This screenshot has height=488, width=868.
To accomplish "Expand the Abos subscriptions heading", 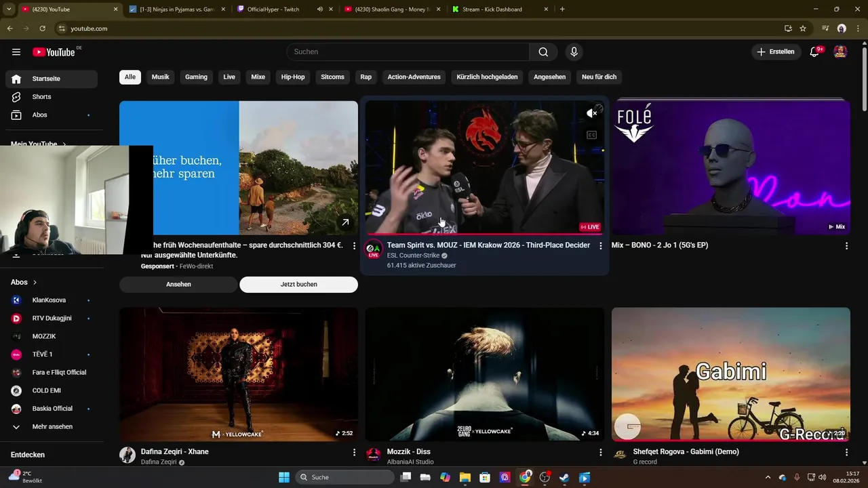I will click(x=24, y=282).
